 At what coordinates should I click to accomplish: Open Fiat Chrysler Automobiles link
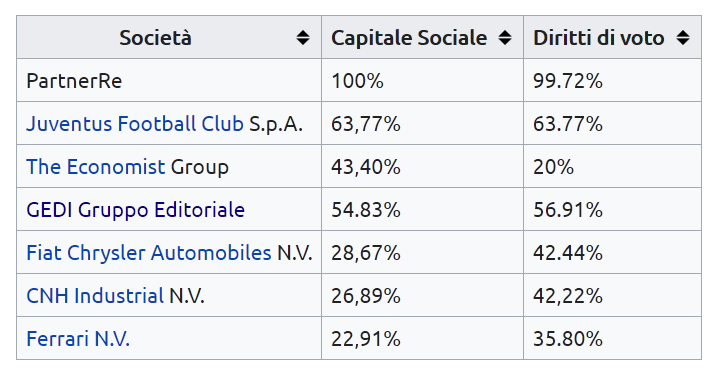(149, 253)
